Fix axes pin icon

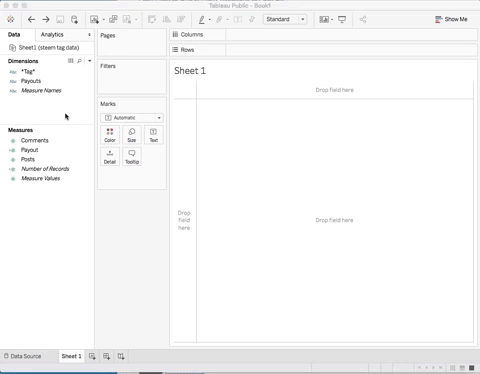pos(252,19)
